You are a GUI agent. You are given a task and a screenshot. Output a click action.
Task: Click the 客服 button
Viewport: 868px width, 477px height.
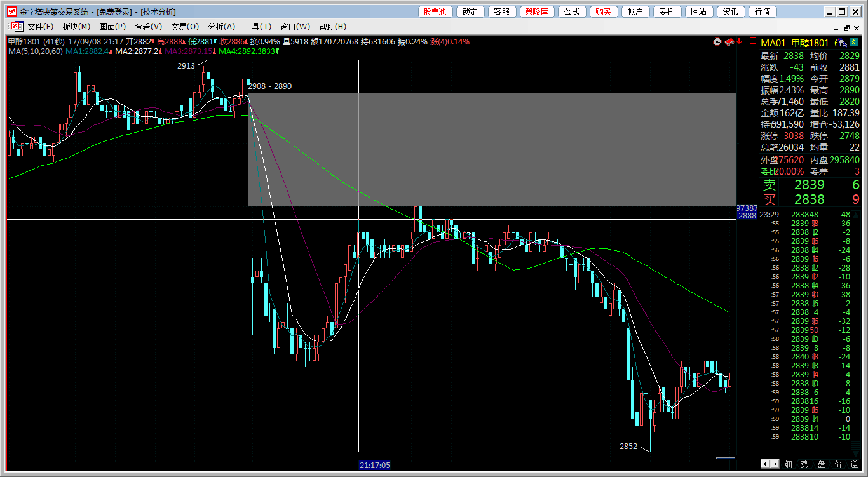tap(503, 11)
